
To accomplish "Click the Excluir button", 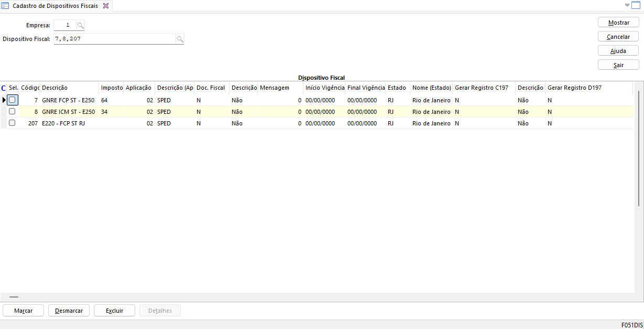I will [114, 311].
